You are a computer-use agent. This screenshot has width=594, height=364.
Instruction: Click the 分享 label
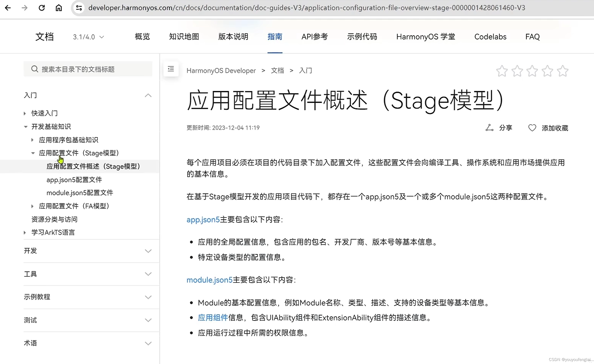tap(506, 128)
